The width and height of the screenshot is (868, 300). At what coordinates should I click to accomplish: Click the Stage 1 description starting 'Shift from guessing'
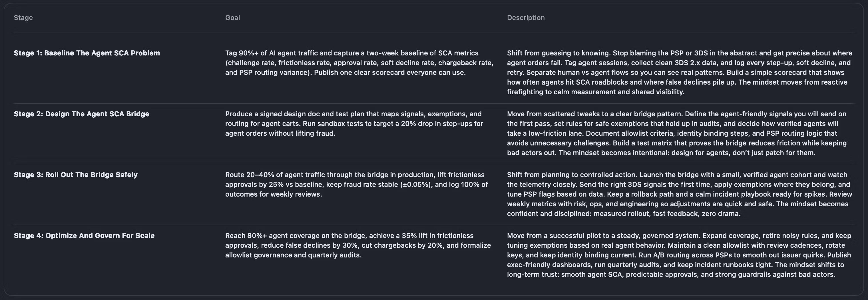tap(679, 73)
